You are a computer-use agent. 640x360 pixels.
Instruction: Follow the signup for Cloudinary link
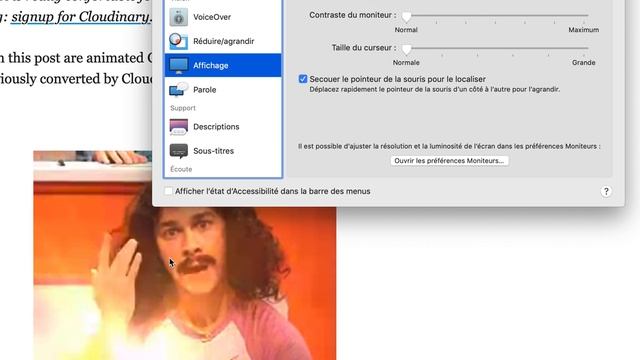point(81,17)
